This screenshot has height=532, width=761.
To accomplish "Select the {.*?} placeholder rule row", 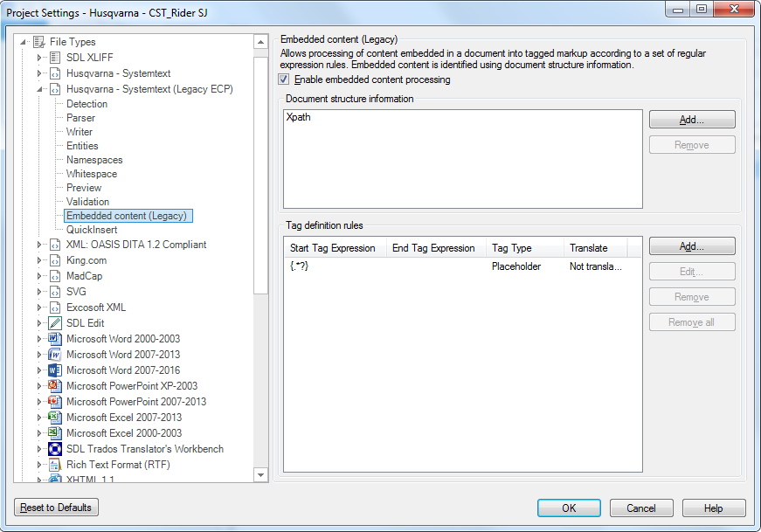I will [x=462, y=266].
